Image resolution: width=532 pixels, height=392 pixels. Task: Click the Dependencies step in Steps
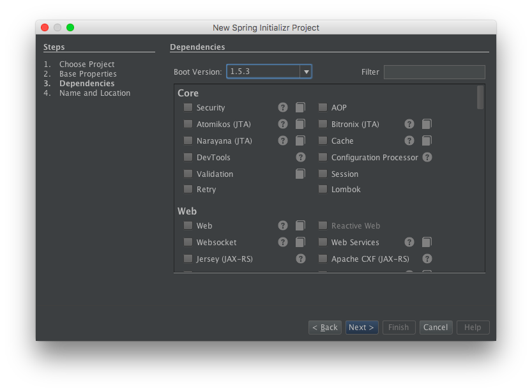[x=87, y=83]
